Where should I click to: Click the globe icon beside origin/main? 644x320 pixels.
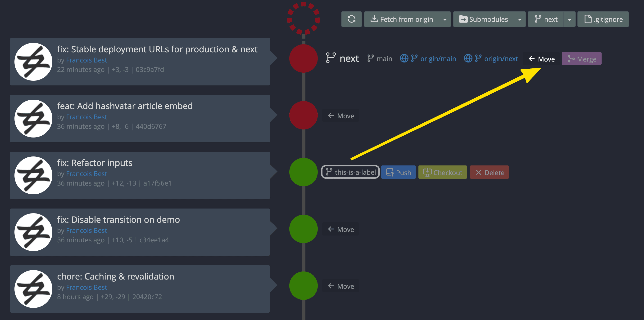tap(404, 58)
